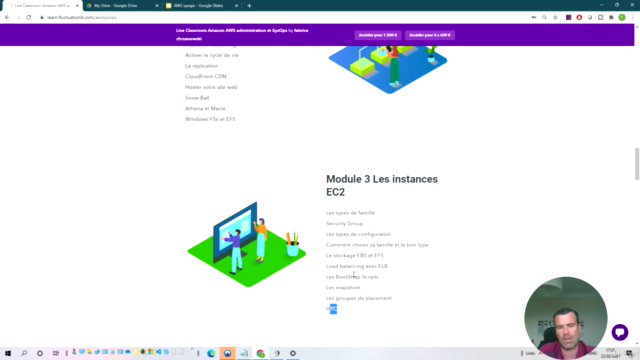This screenshot has height=360, width=640.
Task: Click the page vertical scrollbar thumb
Action: (x=637, y=163)
